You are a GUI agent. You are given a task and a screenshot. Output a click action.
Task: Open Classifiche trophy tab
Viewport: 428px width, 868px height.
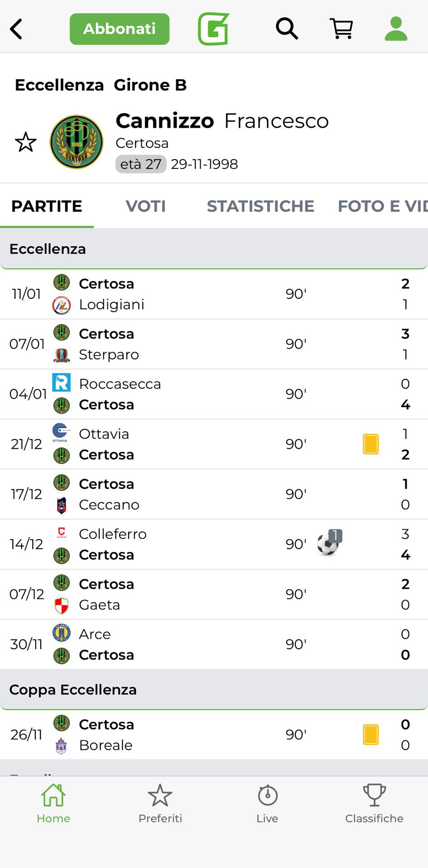374,804
